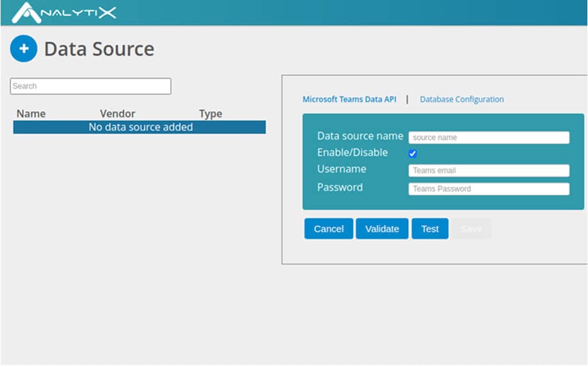Click the Username Teams email field
This screenshot has height=367, width=588.
[x=489, y=171]
